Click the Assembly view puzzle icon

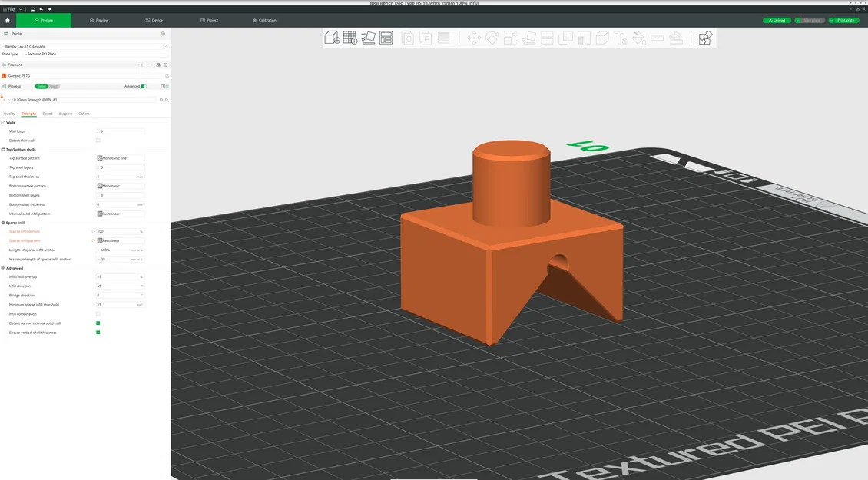click(x=705, y=38)
